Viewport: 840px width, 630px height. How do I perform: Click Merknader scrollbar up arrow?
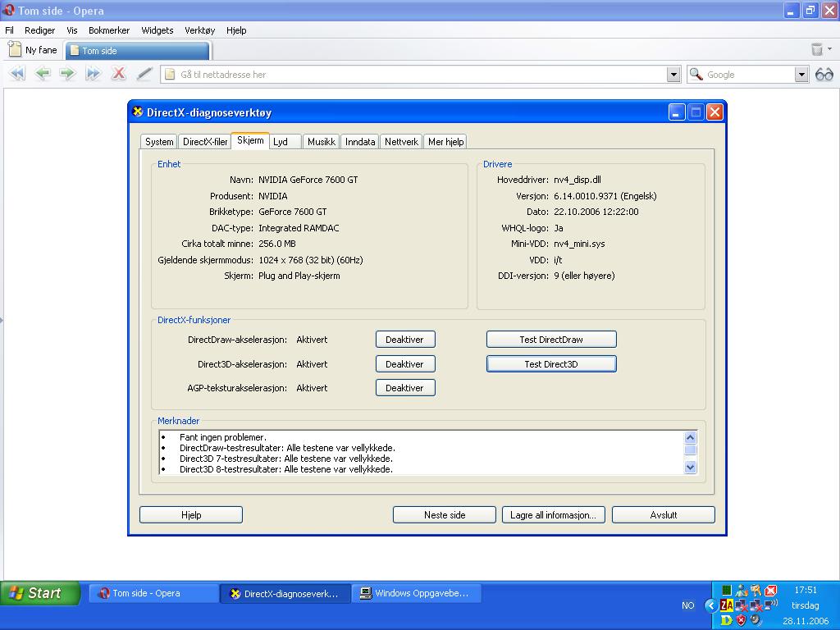tap(690, 437)
